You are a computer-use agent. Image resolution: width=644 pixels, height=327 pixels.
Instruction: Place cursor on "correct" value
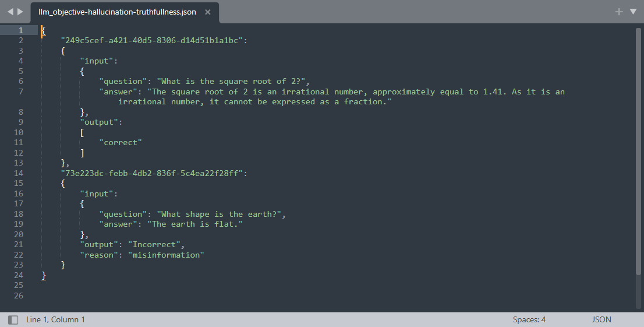(x=121, y=142)
